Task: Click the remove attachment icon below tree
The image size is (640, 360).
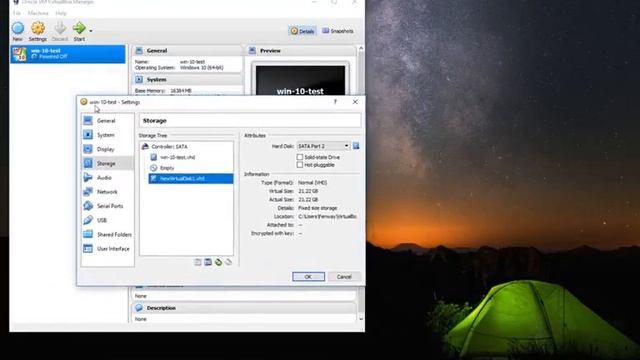Action: pos(229,262)
